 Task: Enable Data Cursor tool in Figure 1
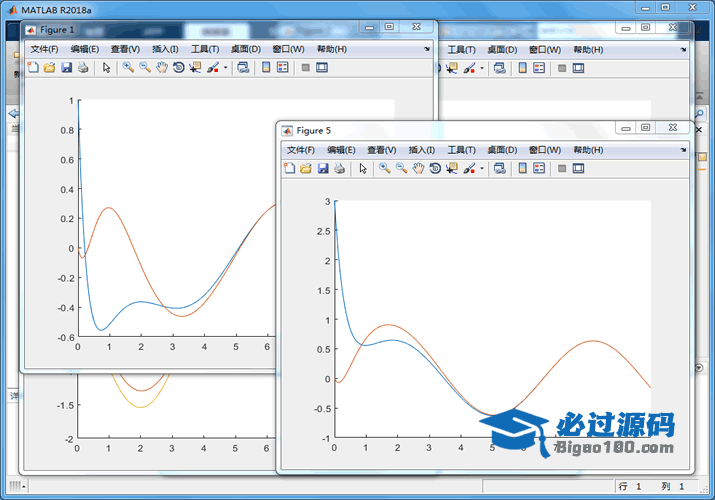click(195, 67)
